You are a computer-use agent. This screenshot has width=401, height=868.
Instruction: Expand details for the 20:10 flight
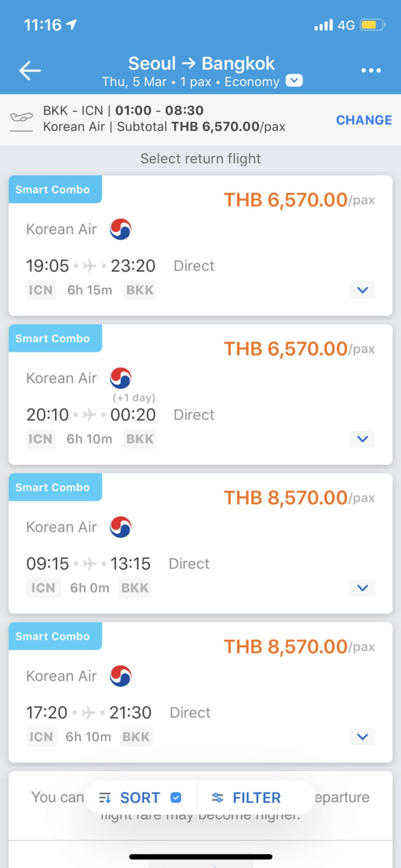pyautogui.click(x=363, y=439)
